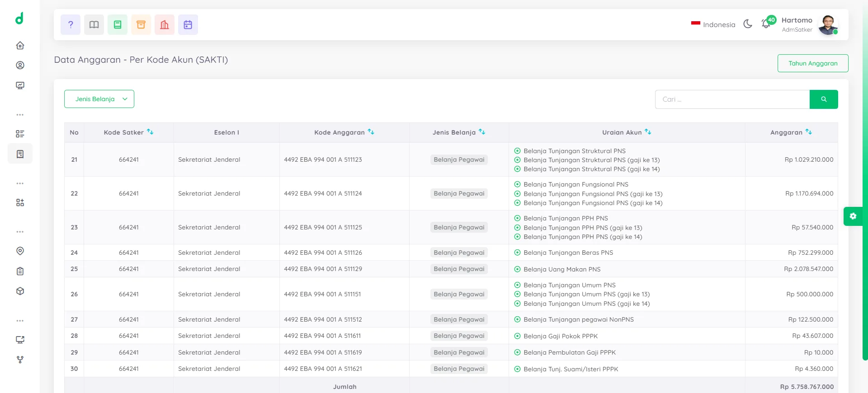Select amount Rp 1.029.210.000

click(809, 159)
